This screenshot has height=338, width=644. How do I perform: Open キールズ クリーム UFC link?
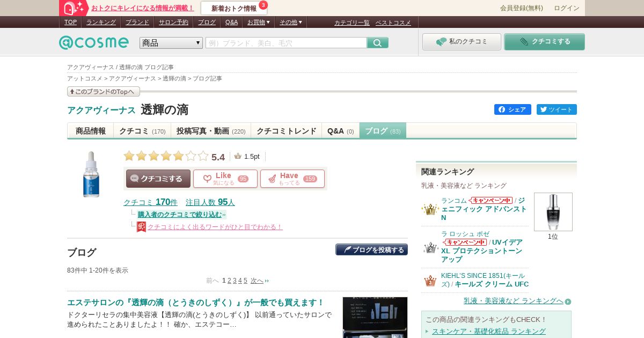point(492,284)
